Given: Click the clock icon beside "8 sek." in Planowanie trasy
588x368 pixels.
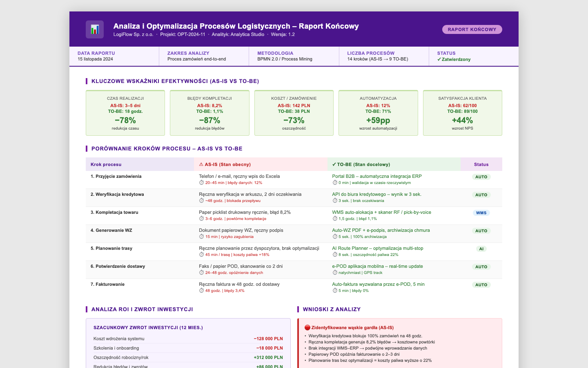Looking at the screenshot, I should click(334, 255).
